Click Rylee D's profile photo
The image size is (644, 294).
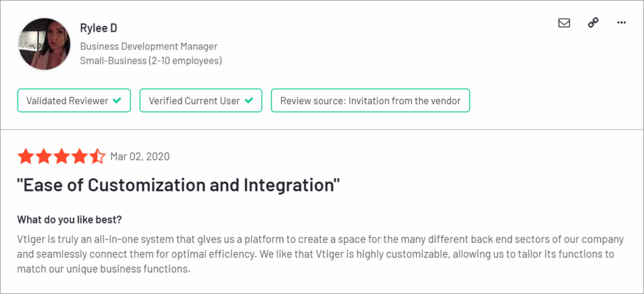(x=45, y=44)
